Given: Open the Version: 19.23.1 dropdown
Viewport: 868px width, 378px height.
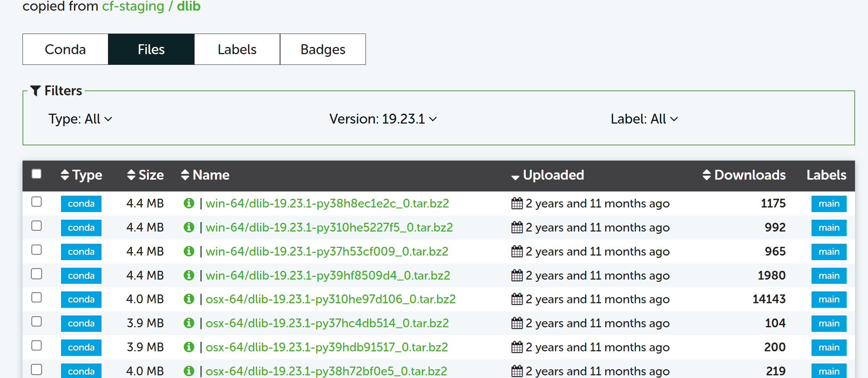Looking at the screenshot, I should coord(383,119).
